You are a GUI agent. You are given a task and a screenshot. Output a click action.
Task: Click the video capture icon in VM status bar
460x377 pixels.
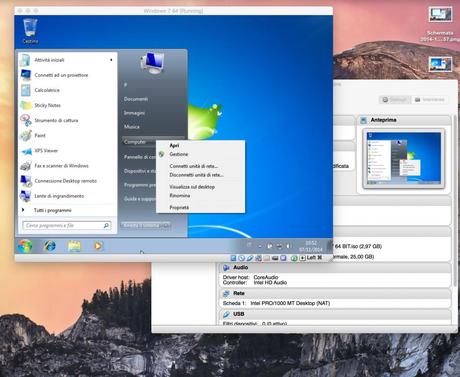tap(283, 258)
